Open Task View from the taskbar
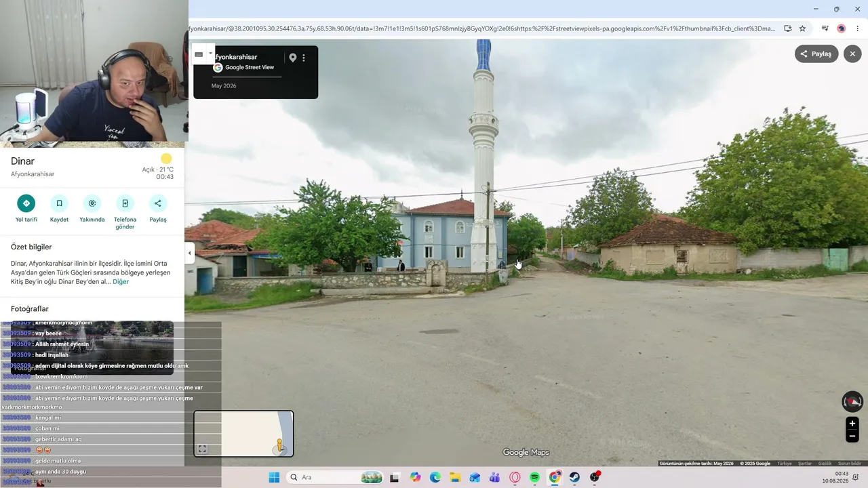Viewport: 868px width, 488px height. [394, 477]
